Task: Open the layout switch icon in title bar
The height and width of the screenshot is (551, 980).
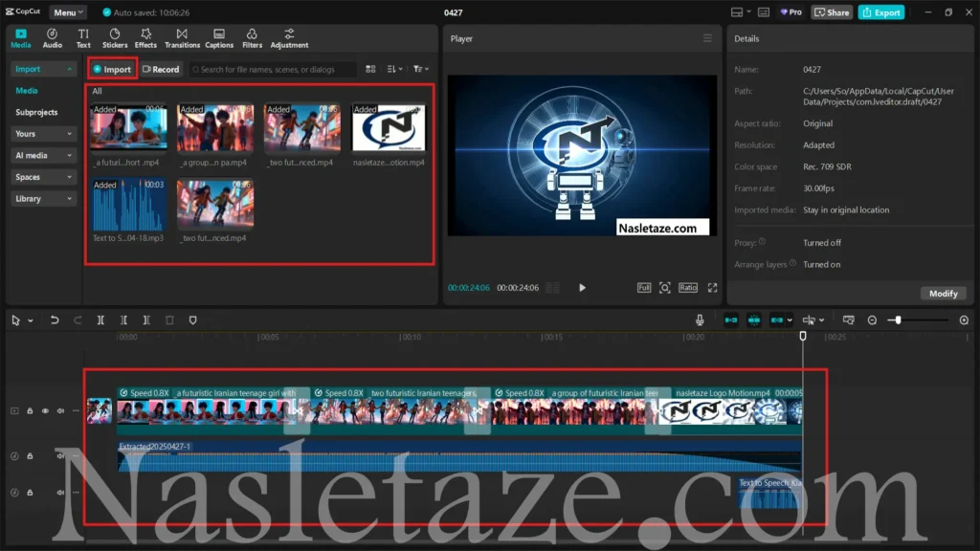Action: [x=740, y=12]
